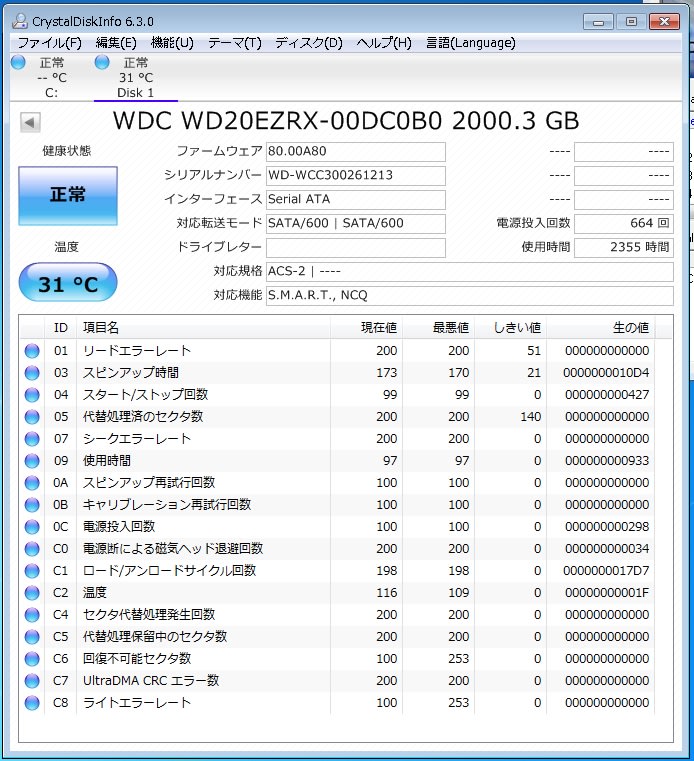Screen dimensions: 694x761
Task: Click the blue status icon for attribute 01
Action: (x=32, y=351)
